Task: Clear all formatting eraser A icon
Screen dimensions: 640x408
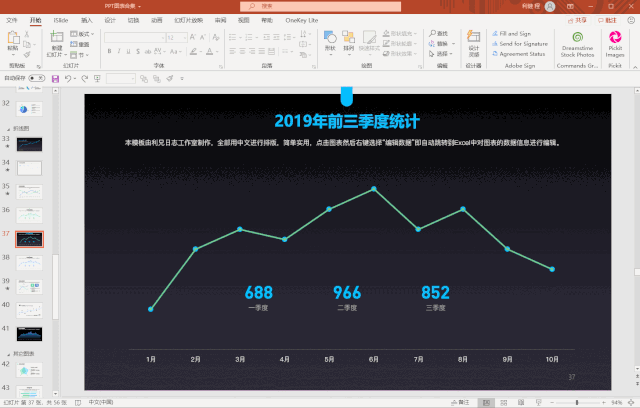Action: pyautogui.click(x=216, y=37)
